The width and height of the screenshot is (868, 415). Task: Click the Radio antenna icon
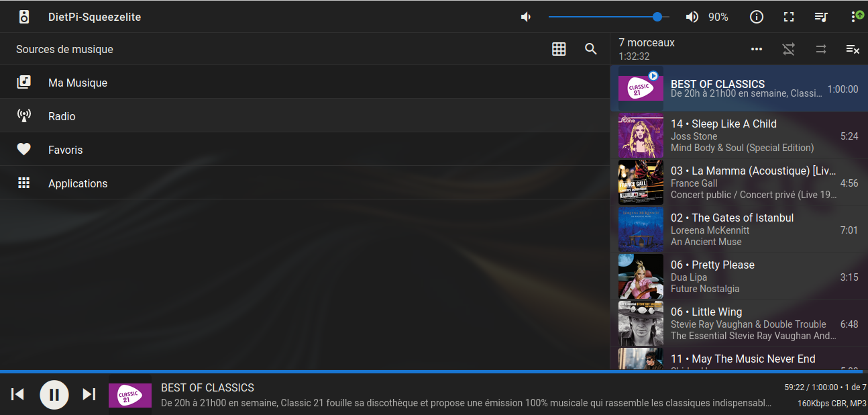point(24,116)
